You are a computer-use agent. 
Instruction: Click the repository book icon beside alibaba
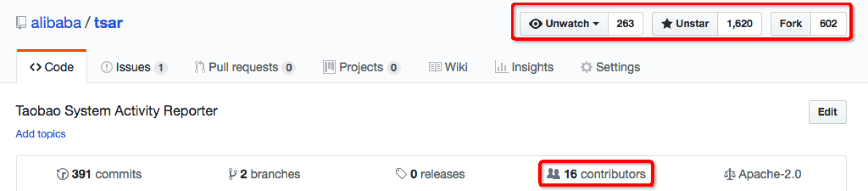(21, 23)
